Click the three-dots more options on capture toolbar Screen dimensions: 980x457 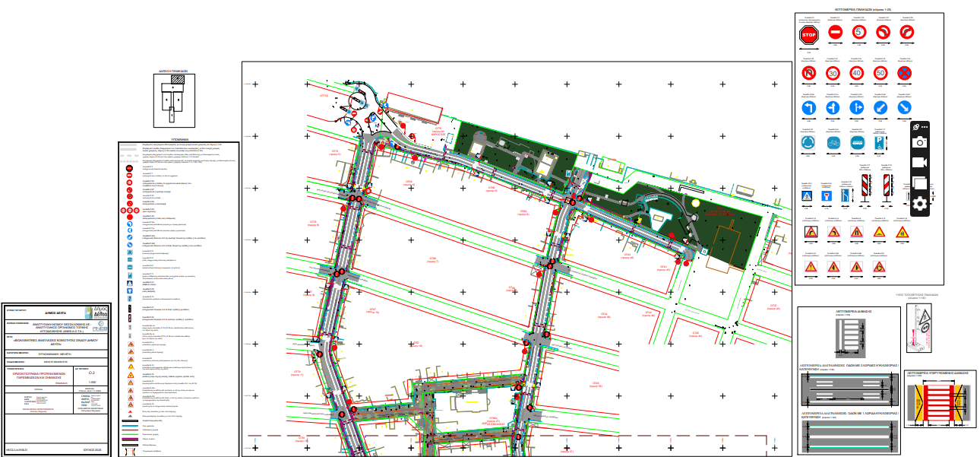[x=925, y=127]
